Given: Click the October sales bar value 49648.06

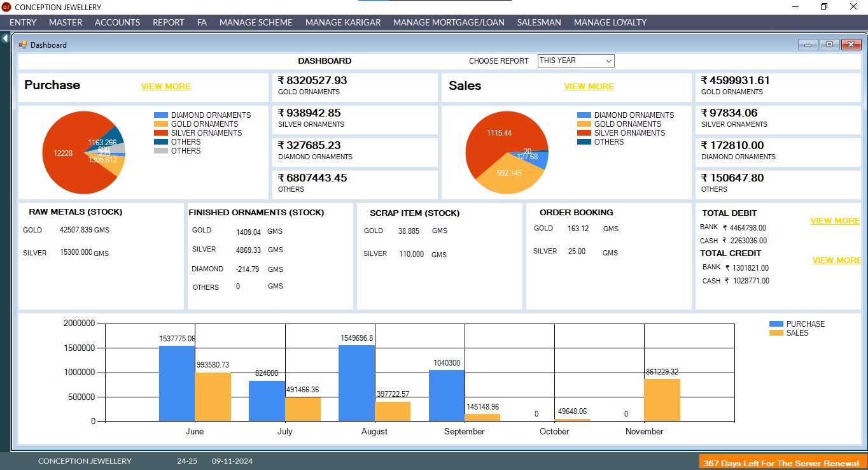Looking at the screenshot, I should (x=571, y=411).
